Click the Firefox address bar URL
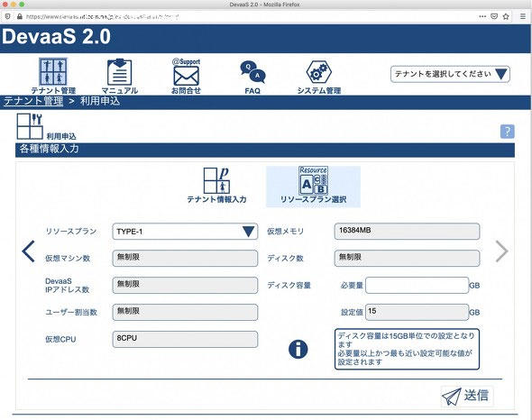The image size is (532, 420). [x=102, y=16]
